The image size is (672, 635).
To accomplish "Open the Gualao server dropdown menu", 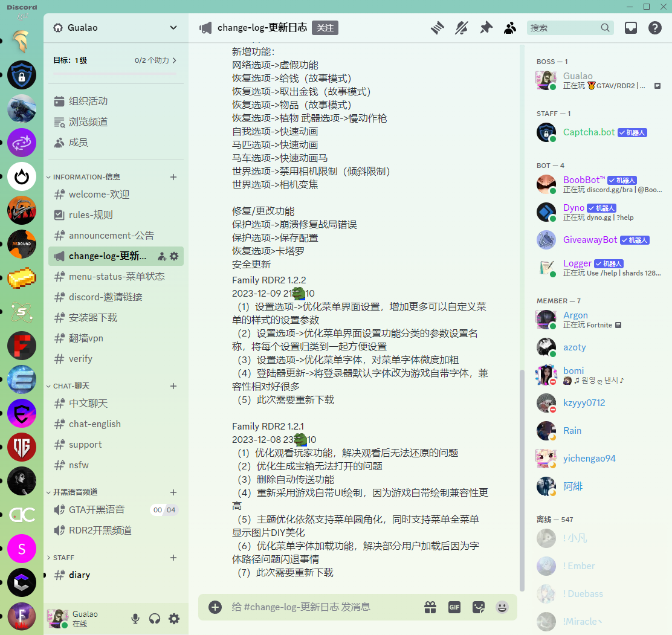I will [115, 28].
